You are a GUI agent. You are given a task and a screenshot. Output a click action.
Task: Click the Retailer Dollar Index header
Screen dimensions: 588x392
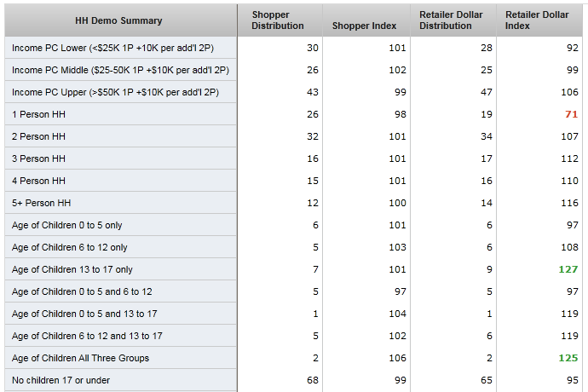point(537,20)
